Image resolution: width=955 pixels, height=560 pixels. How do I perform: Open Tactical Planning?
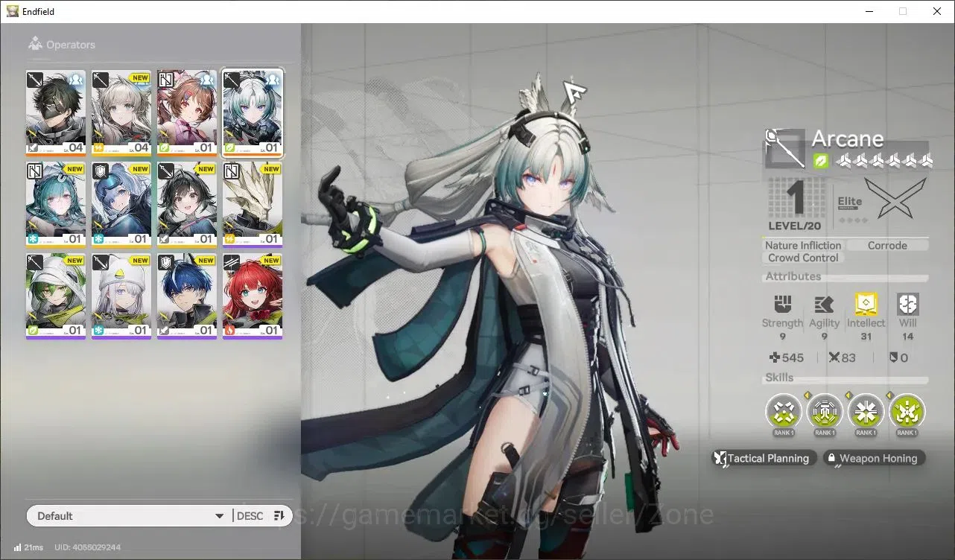coord(764,459)
